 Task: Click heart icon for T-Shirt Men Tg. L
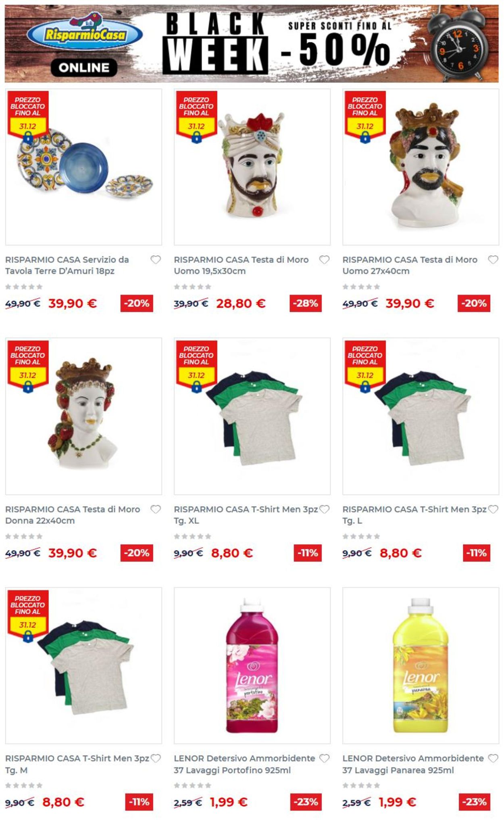click(493, 509)
